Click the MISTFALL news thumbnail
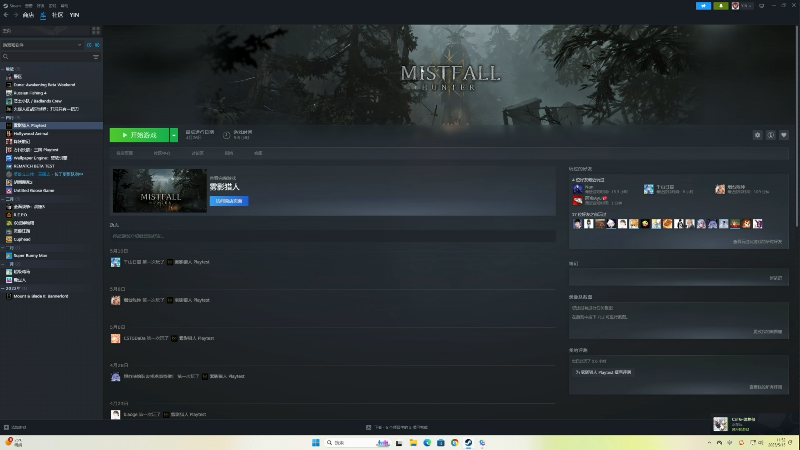Viewport: 800px width, 450px height. click(160, 191)
